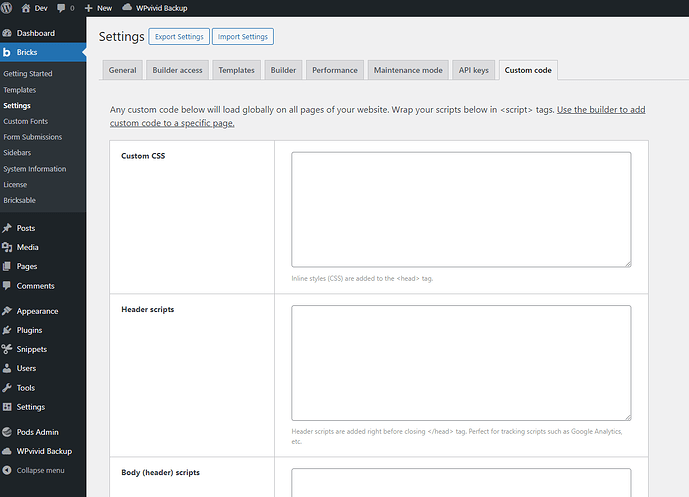Open the API keys tab

474,70
